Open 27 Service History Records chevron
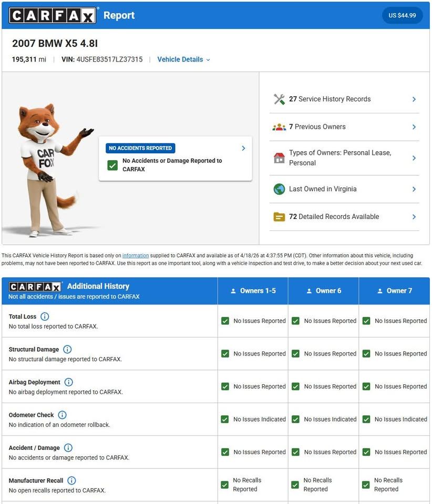Screen dimensions: 432x504 [414, 99]
